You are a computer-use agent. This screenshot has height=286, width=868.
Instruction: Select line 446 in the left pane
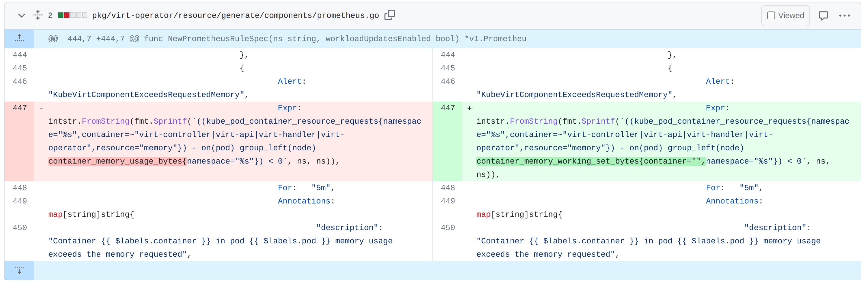click(20, 81)
